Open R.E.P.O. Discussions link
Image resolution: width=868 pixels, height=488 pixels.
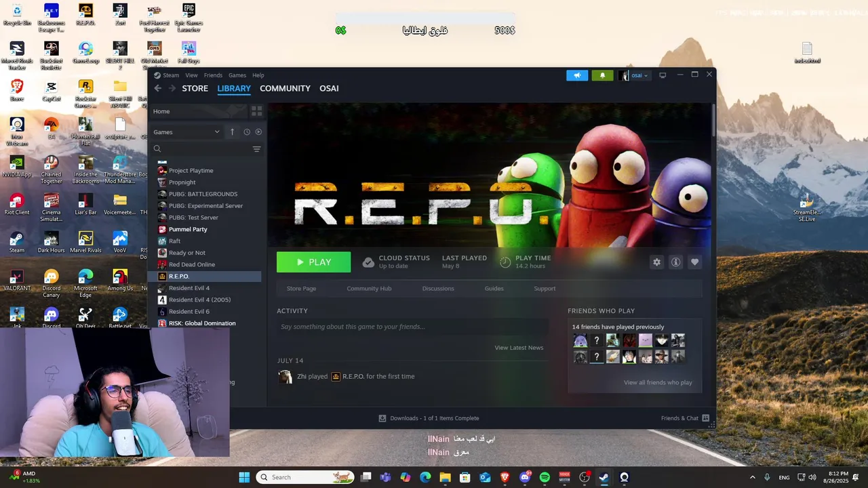tap(438, 289)
